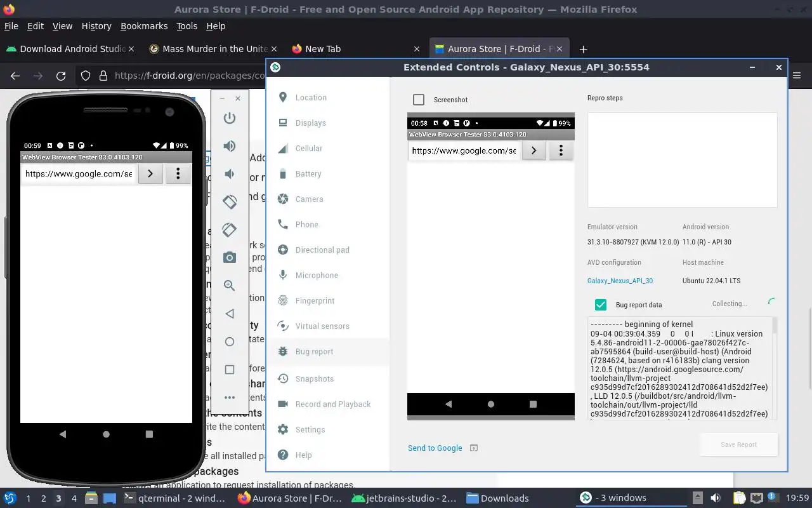Screen dimensions: 812x508
Task: Uncheck the Bug report data checkbox
Action: tap(601, 305)
